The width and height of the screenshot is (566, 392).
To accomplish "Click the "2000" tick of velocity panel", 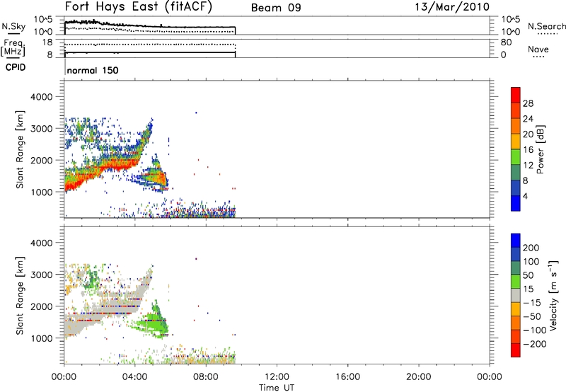I will coord(42,306).
